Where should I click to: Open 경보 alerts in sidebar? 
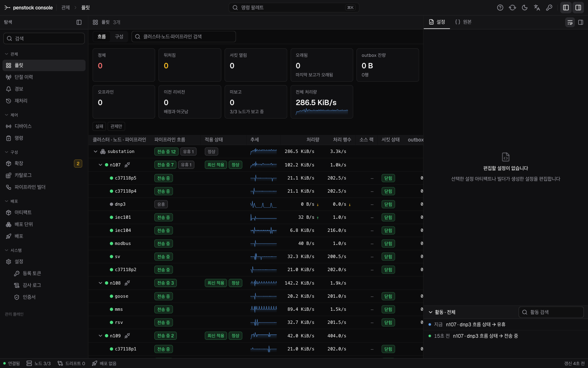click(x=44, y=89)
